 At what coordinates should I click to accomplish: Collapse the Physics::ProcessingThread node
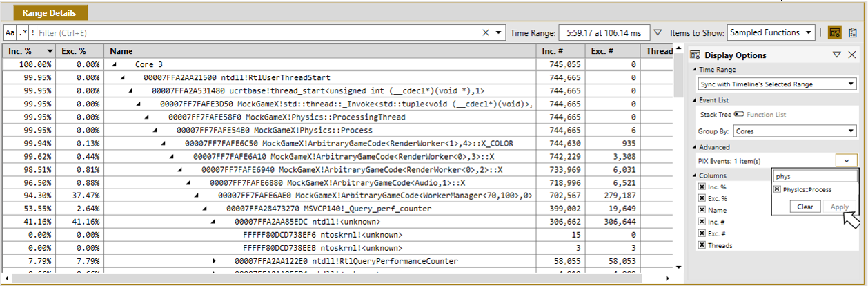(147, 117)
